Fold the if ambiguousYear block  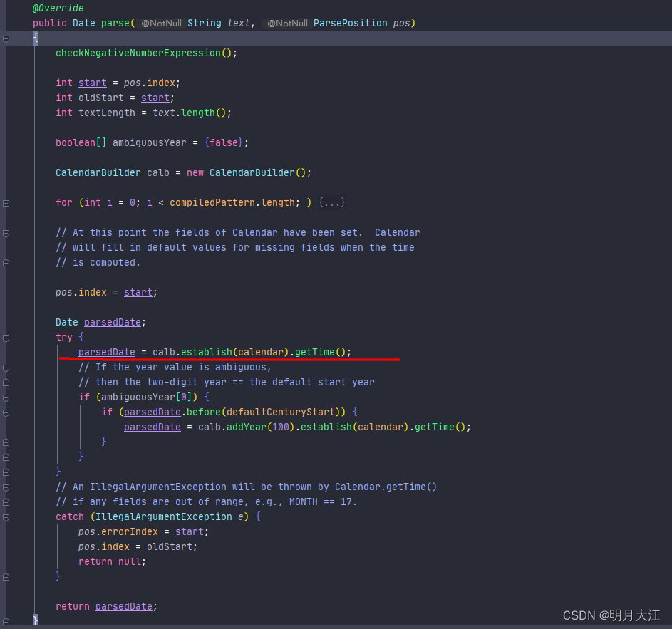tap(6, 397)
